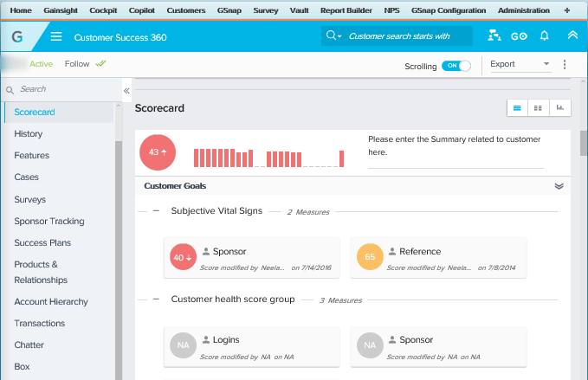Switch scorecard to chart view icon

(560, 108)
